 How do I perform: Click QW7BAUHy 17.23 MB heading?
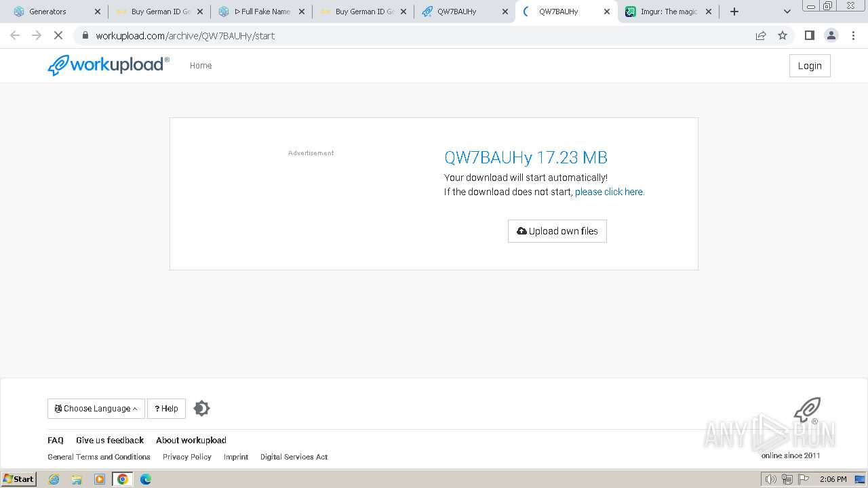(526, 157)
